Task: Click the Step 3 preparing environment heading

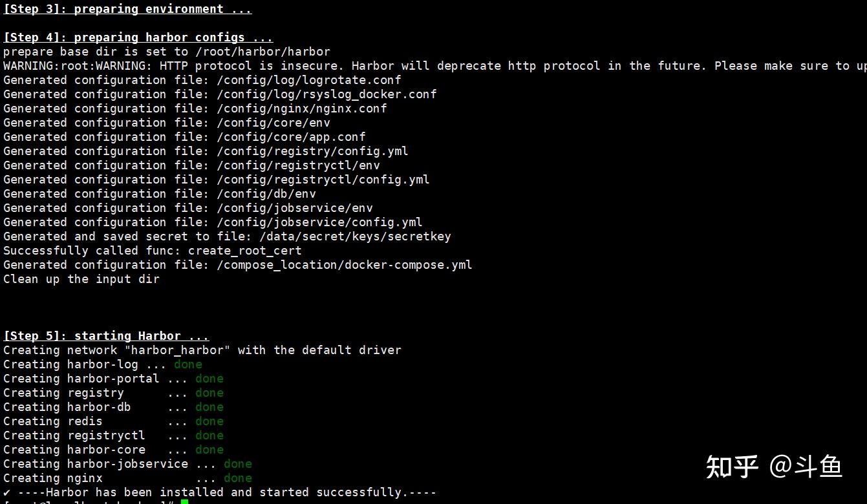Action: point(127,9)
